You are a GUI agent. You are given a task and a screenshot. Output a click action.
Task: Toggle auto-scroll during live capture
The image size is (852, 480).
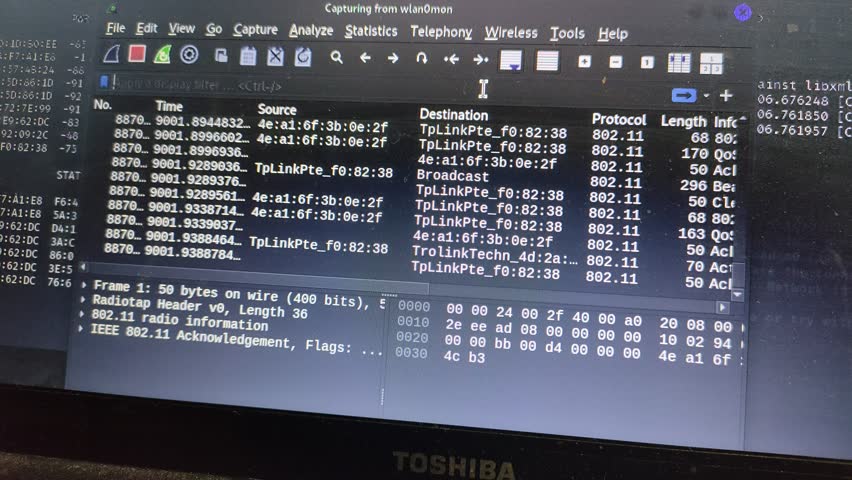(512, 60)
